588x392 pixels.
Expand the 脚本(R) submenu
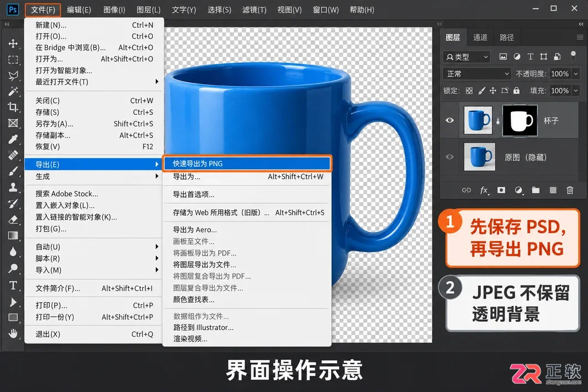coord(94,258)
